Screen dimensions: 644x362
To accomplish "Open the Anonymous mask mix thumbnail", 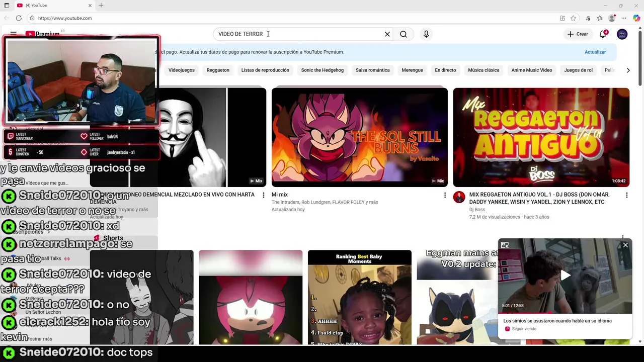I will coord(212,137).
